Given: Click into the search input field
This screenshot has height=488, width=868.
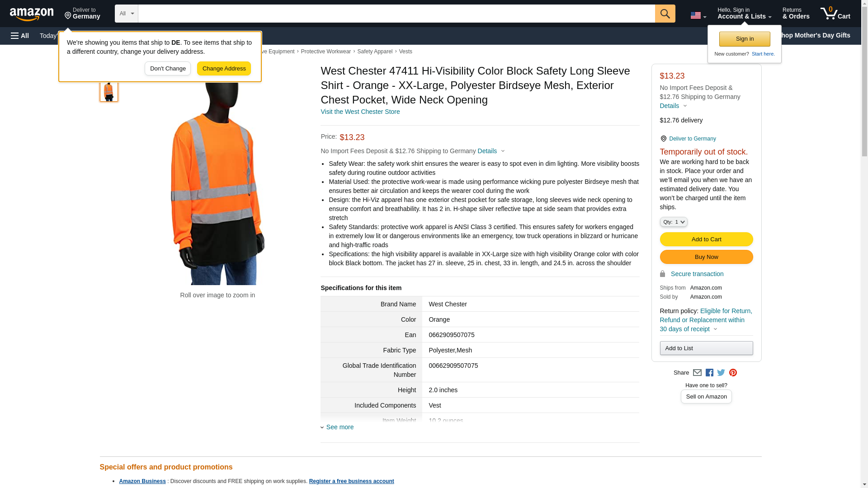Looking at the screenshot, I should (x=396, y=14).
